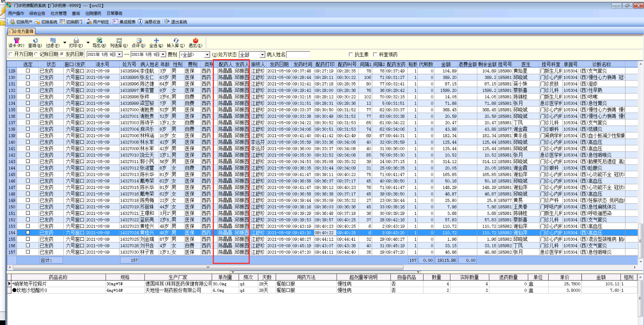The height and width of the screenshot is (325, 644).
Task: Open the 日常事务 menu
Action: pos(114,14)
